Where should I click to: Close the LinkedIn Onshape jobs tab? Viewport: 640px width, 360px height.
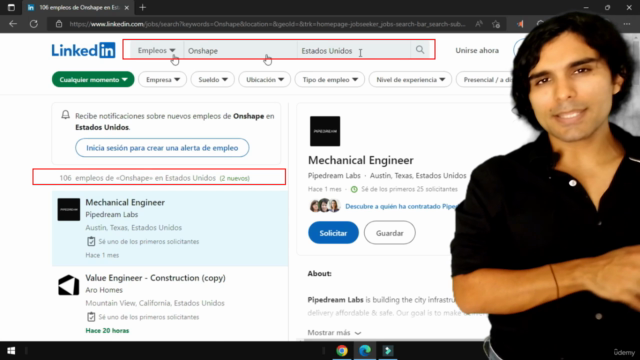[127, 7]
